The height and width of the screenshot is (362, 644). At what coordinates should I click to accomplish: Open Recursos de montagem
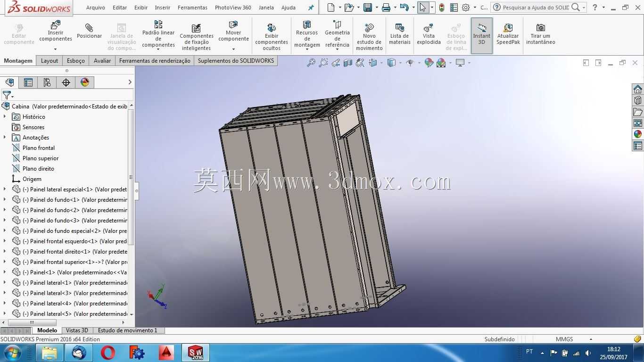pyautogui.click(x=307, y=34)
